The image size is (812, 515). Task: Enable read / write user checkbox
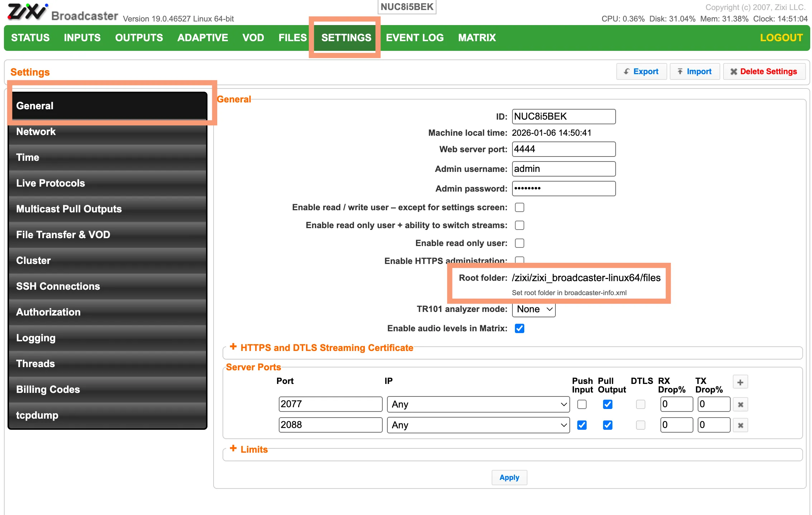point(519,207)
